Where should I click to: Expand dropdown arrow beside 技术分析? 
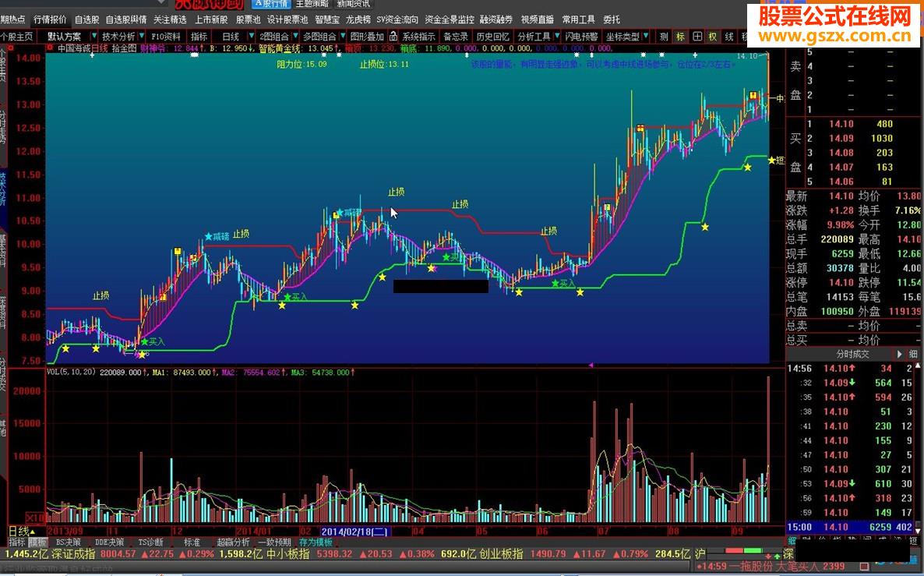point(142,37)
